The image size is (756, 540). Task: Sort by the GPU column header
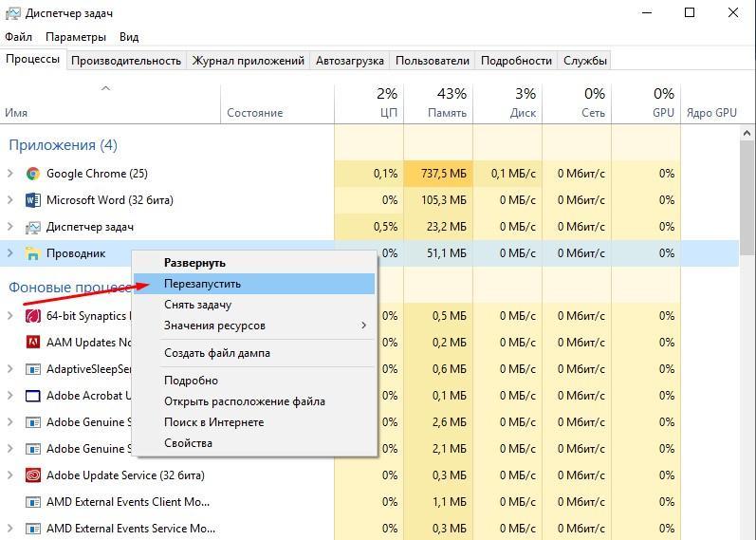[646, 103]
